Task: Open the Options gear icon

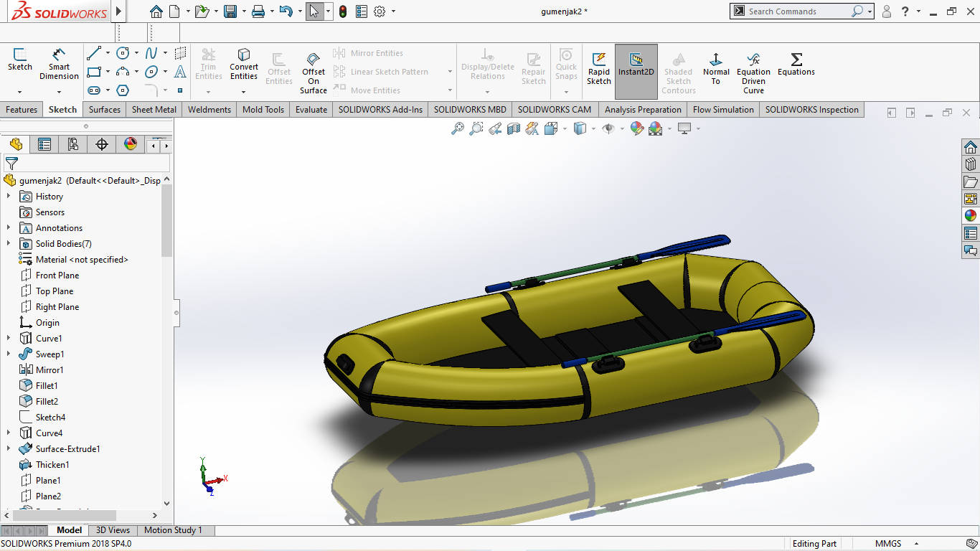Action: point(380,11)
